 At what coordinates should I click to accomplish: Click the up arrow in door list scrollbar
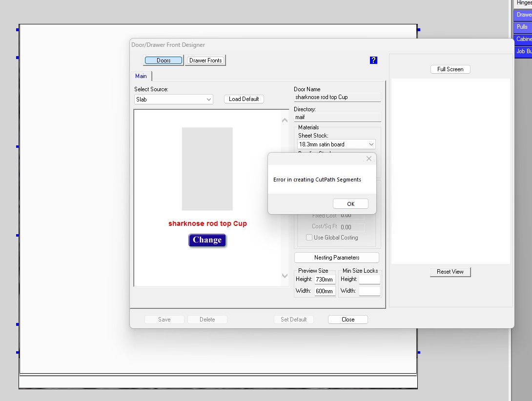tap(285, 120)
